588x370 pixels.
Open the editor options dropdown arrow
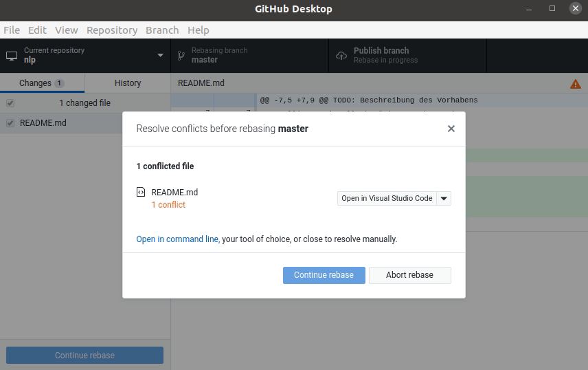444,198
